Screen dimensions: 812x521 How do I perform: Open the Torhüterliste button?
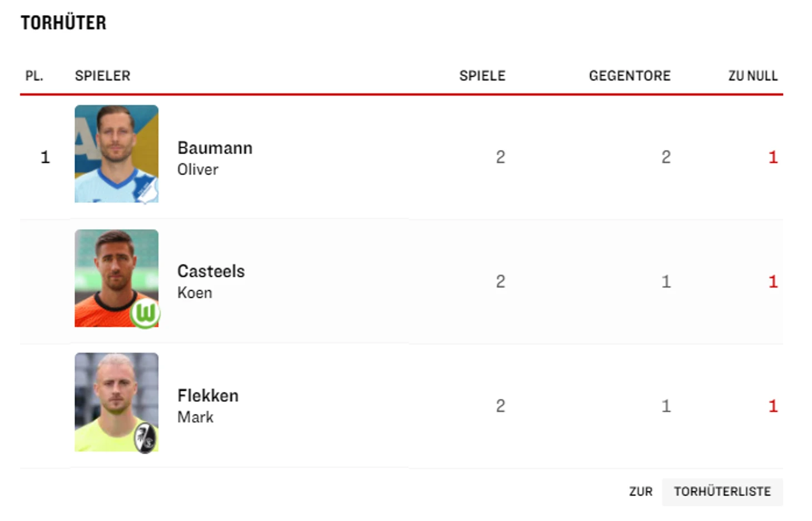click(722, 492)
